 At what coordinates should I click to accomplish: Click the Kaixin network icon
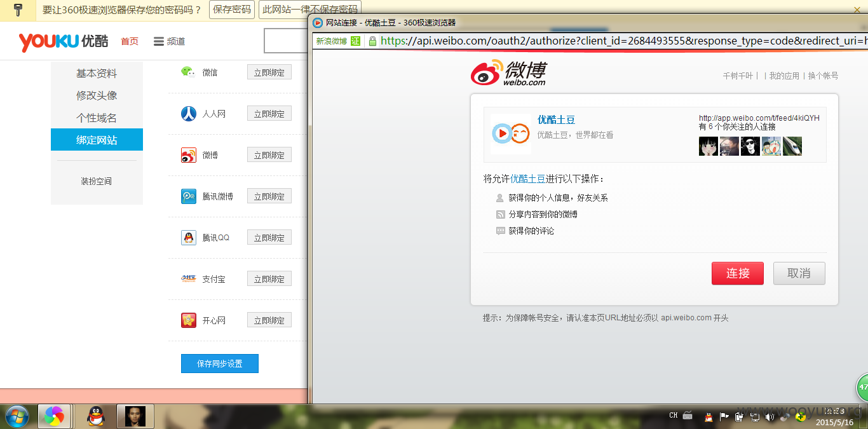[x=189, y=320]
